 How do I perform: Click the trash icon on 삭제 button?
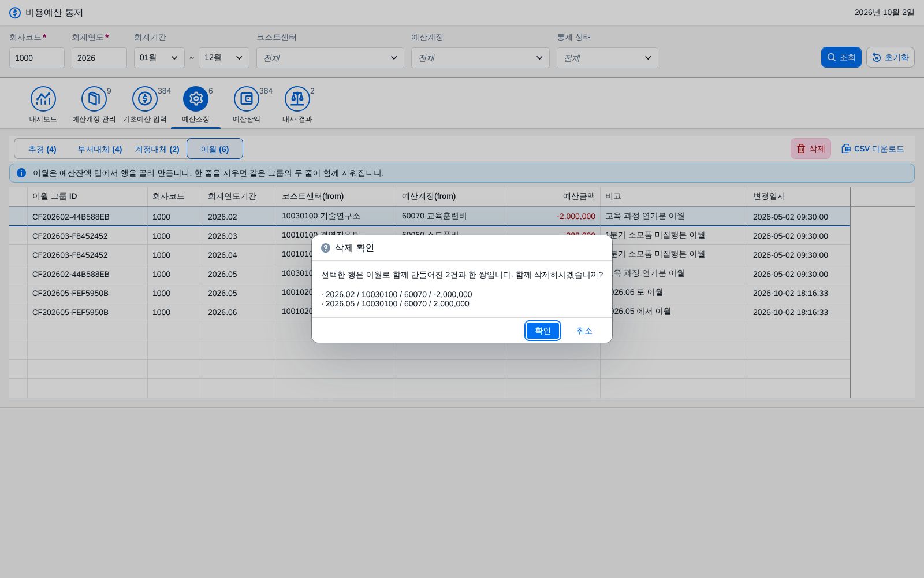point(801,149)
